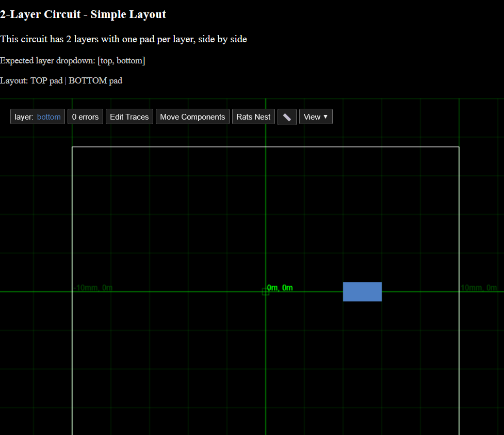Click the Expected layer dropdown description text
The height and width of the screenshot is (435, 504).
73,61
